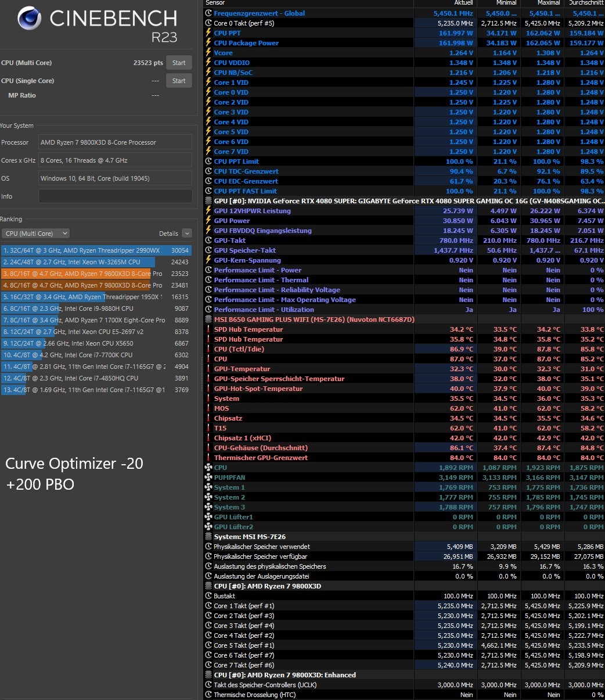Select ranking entry Core i9-9880H

click(x=96, y=308)
